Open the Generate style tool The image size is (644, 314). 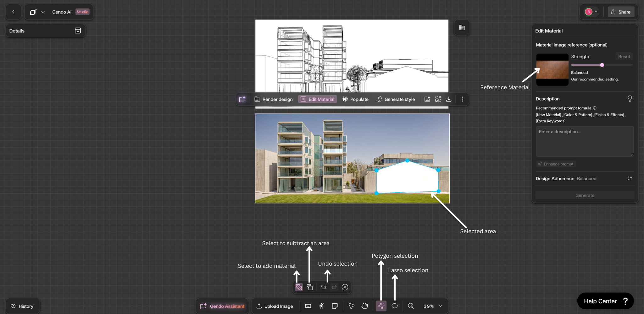(396, 99)
